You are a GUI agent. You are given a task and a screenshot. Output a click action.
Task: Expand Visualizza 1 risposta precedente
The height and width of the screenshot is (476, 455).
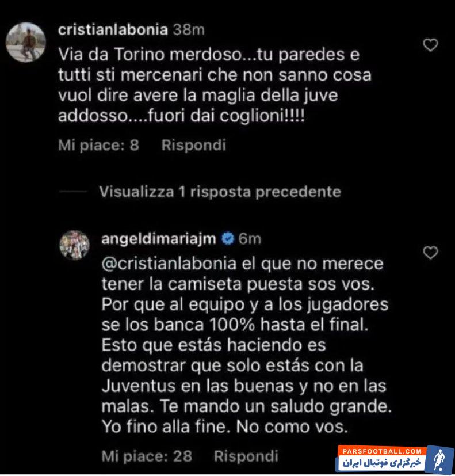tap(220, 192)
